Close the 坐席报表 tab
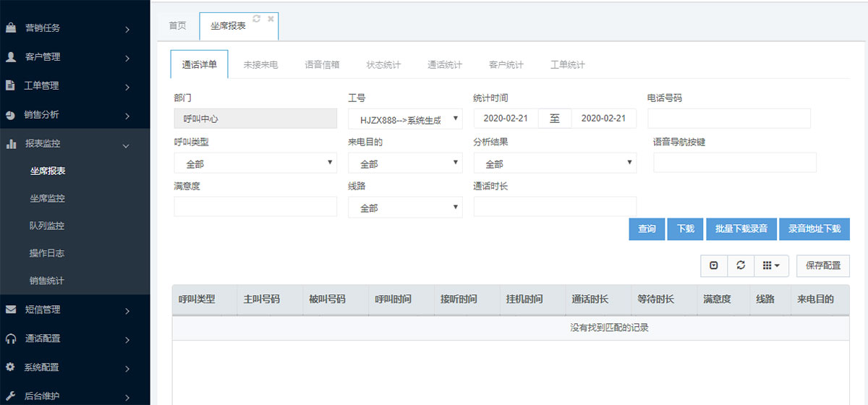The image size is (868, 405). tap(271, 20)
